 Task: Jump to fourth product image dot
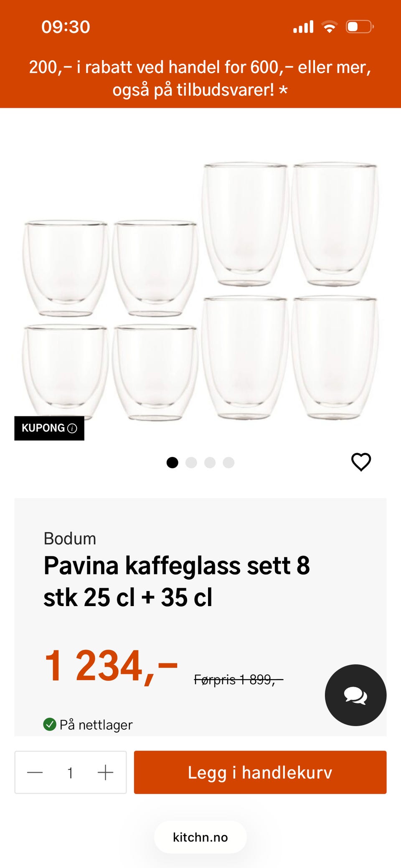(228, 462)
